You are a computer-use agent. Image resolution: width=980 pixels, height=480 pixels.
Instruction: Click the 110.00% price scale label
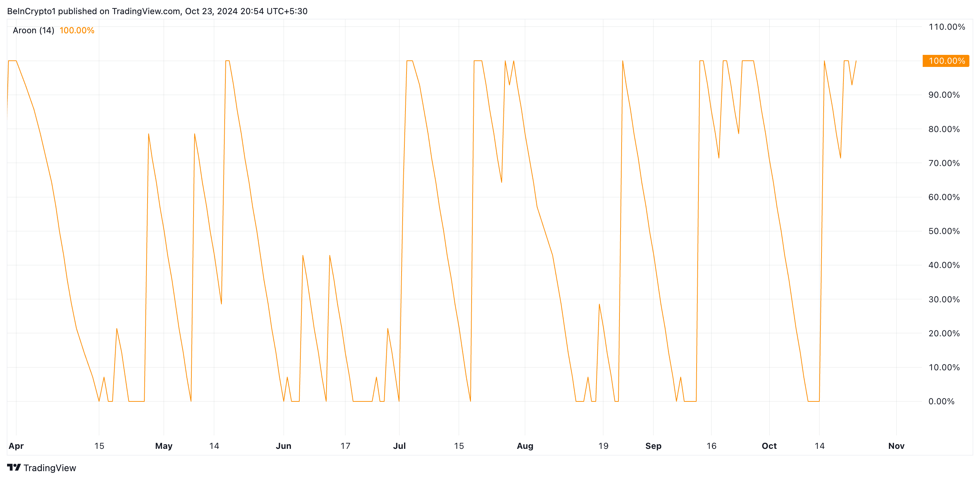point(946,27)
